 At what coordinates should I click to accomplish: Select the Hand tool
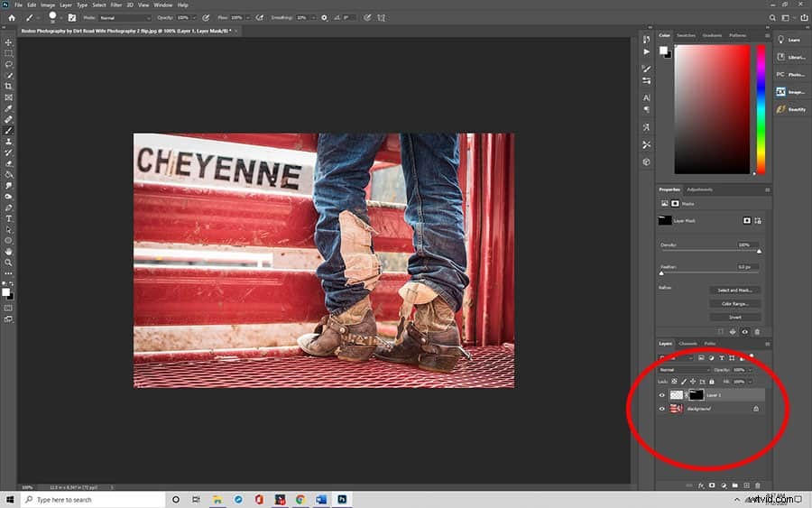8,252
